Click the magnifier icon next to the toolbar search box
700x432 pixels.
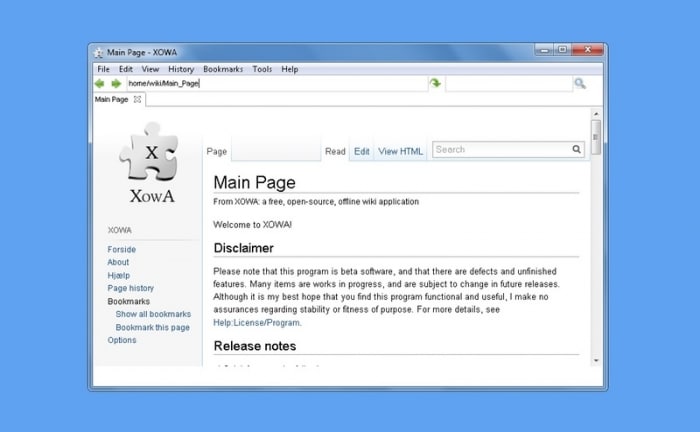[580, 83]
